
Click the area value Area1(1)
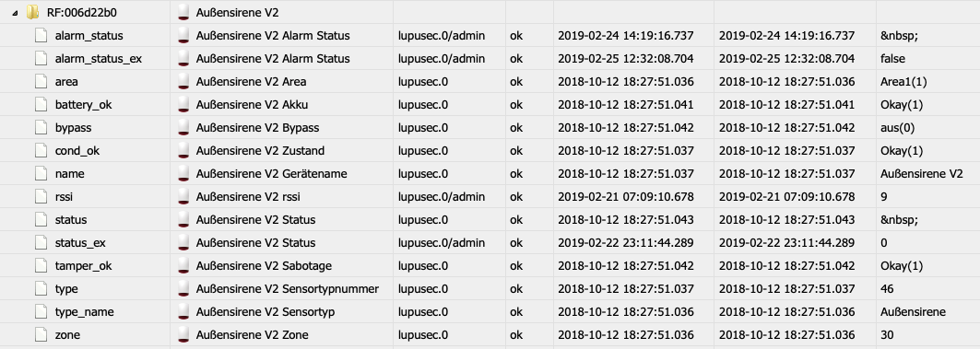903,82
